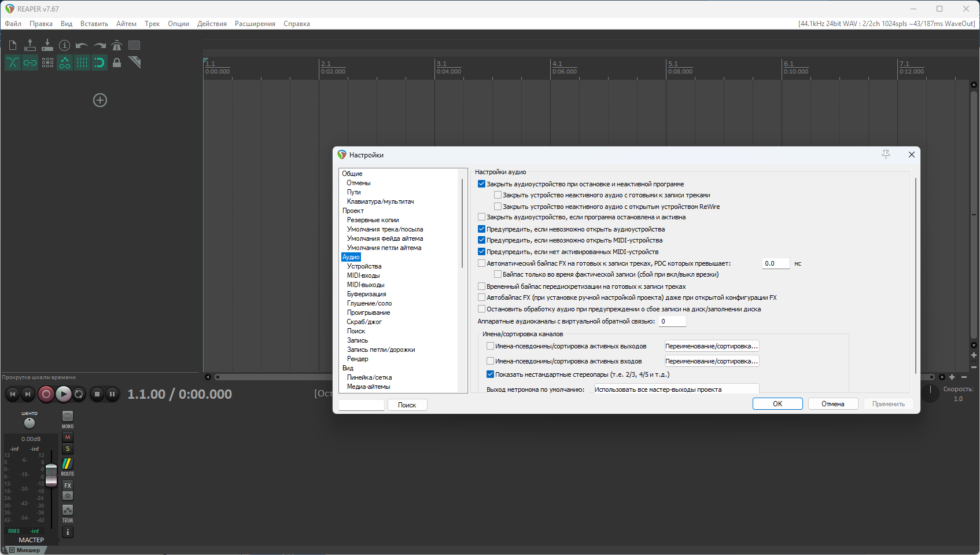Click the master volume fader handle
980x555 pixels.
(x=51, y=474)
